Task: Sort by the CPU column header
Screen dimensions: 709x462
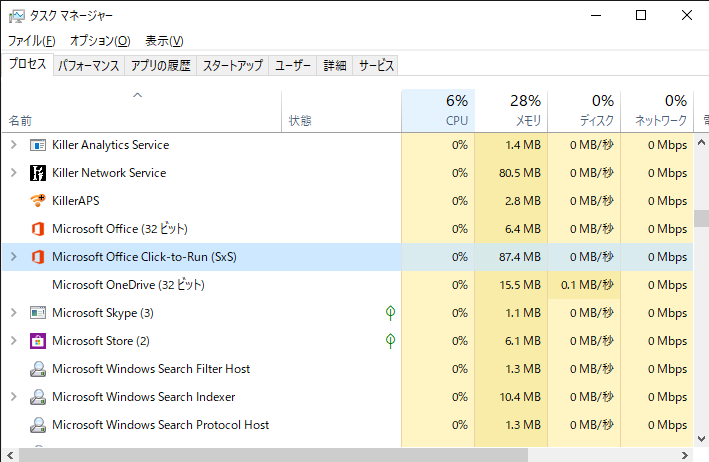Action: click(x=438, y=111)
